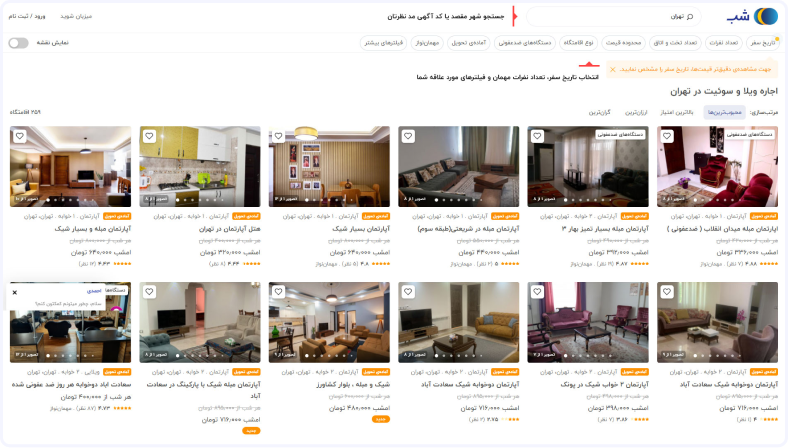Enable the 'آماده‌ی تحویل' filter chip

pos(468,43)
